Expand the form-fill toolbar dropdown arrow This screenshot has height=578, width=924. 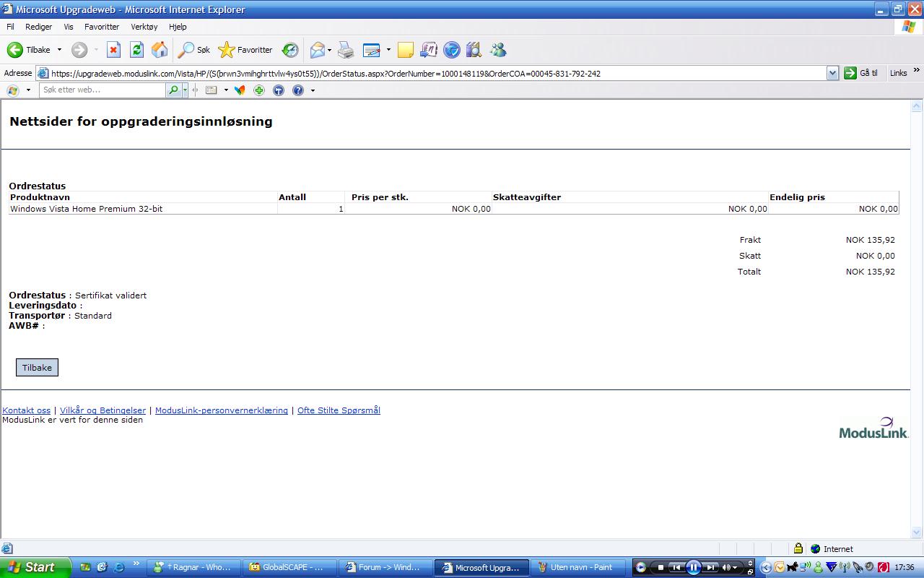click(x=226, y=90)
